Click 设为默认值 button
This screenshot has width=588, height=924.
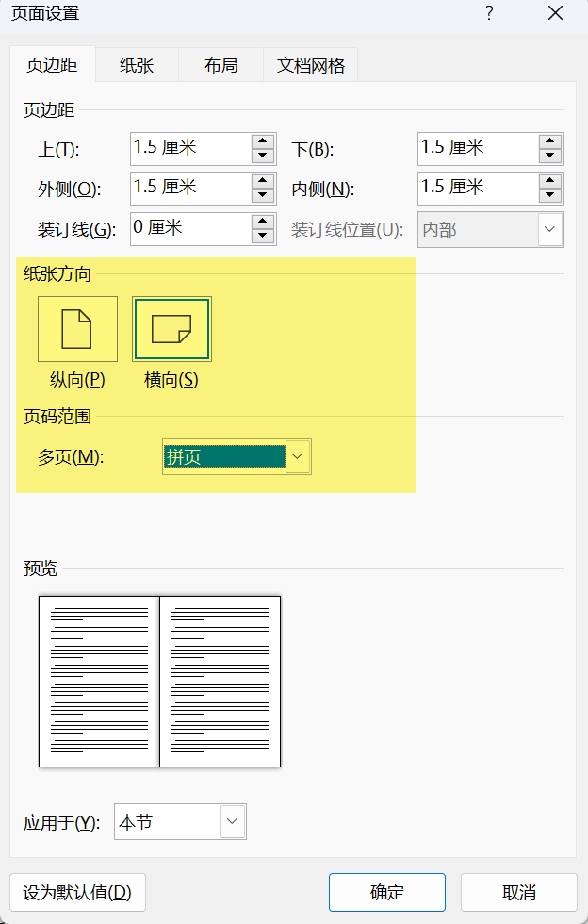78,892
